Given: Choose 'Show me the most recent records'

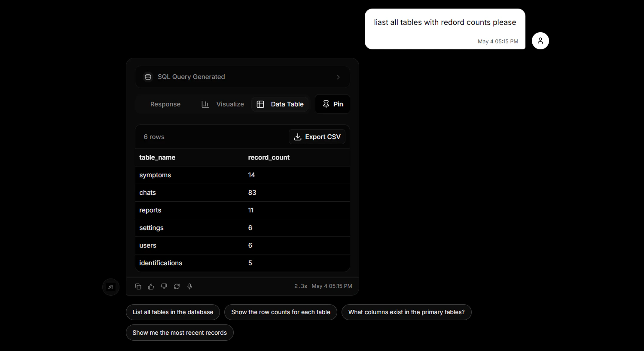Looking at the screenshot, I should 180,333.
